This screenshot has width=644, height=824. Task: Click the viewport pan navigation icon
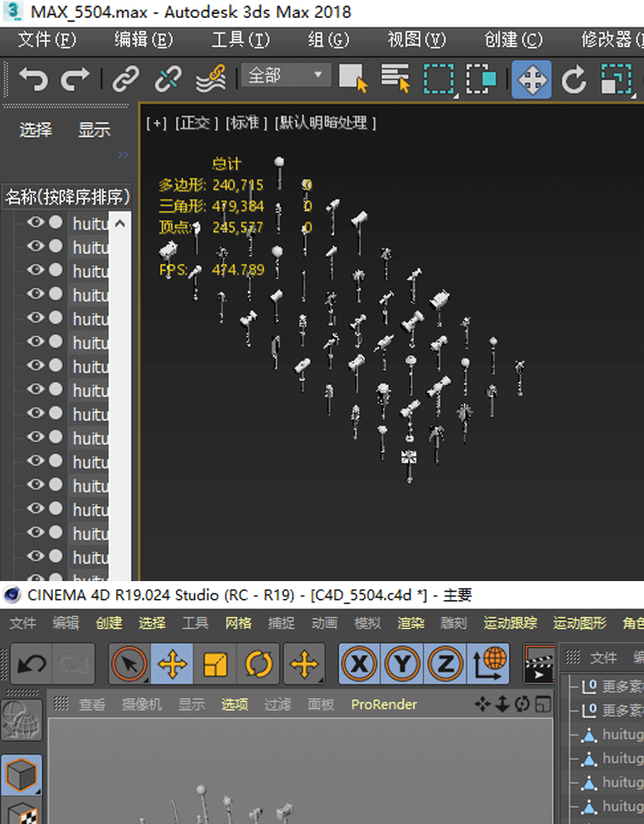point(482,704)
